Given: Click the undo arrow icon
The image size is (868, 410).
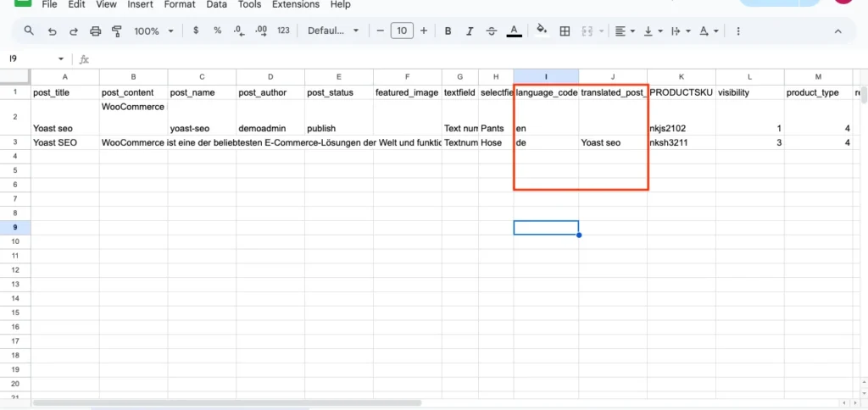Looking at the screenshot, I should click(x=53, y=31).
